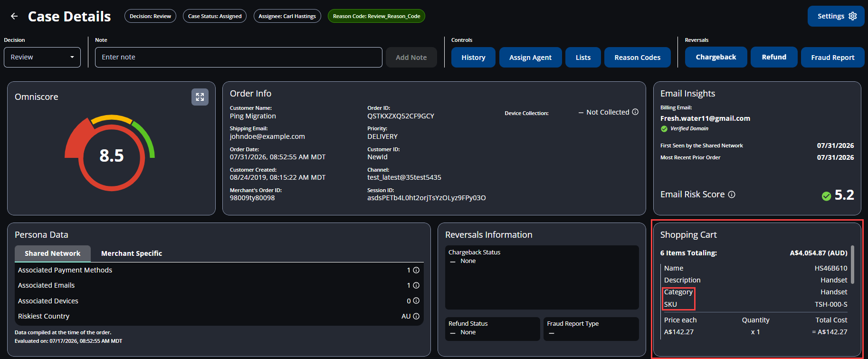This screenshot has height=359, width=868.
Task: Click the SKU value TSH-000-S
Action: click(831, 304)
